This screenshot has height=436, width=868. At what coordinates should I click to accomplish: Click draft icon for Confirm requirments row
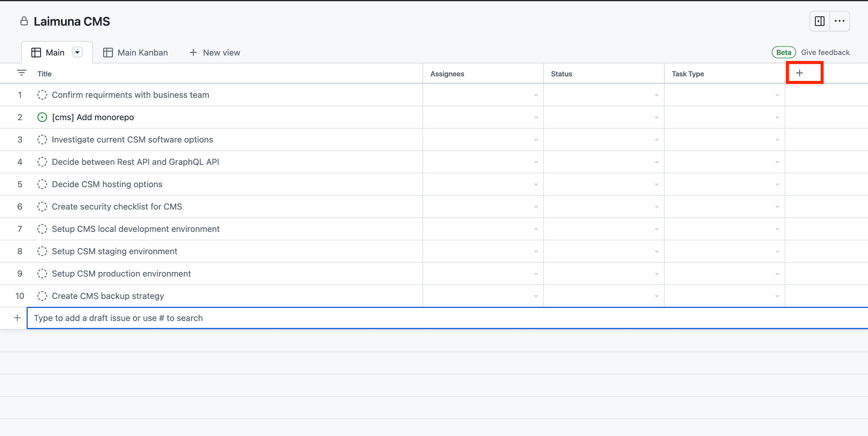(x=42, y=95)
